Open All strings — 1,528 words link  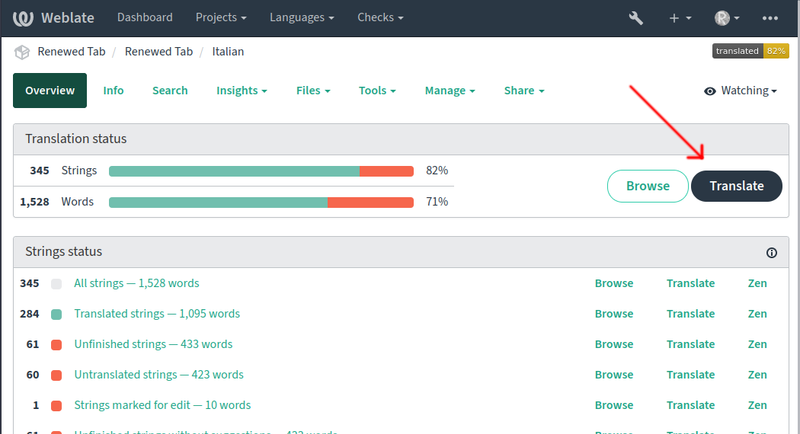(137, 283)
